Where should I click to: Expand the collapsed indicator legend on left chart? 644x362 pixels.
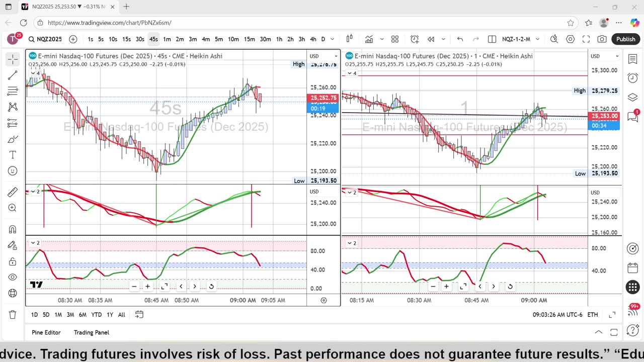pyautogui.click(x=35, y=73)
